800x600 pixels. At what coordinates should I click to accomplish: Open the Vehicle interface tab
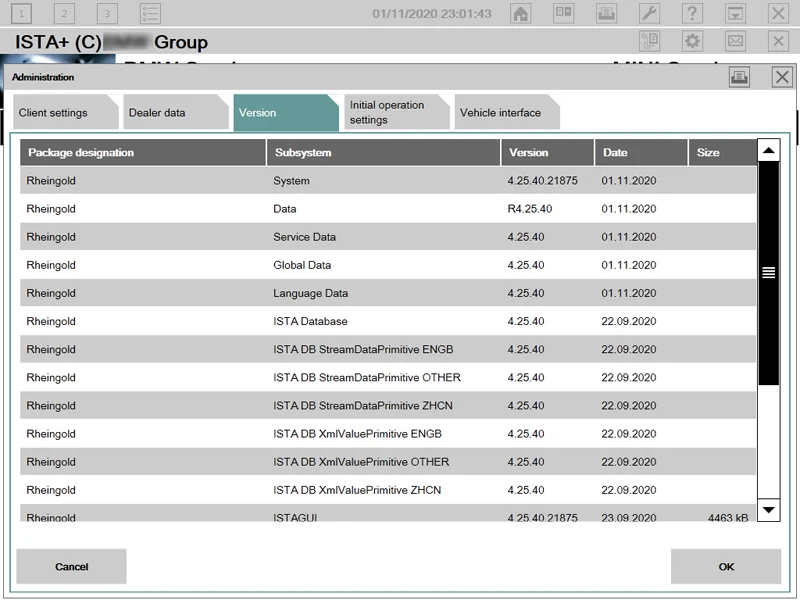(x=507, y=112)
